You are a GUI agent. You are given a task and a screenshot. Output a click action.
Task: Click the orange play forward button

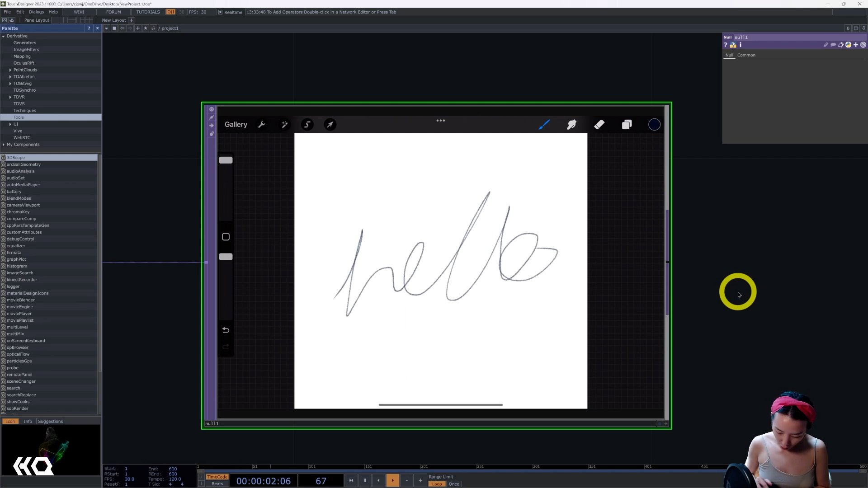[x=392, y=481]
